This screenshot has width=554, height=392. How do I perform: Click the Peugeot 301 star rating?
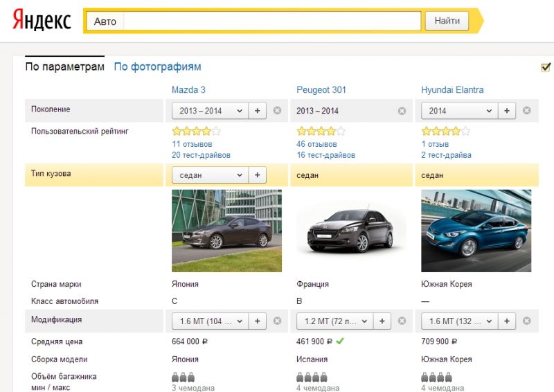(x=321, y=132)
